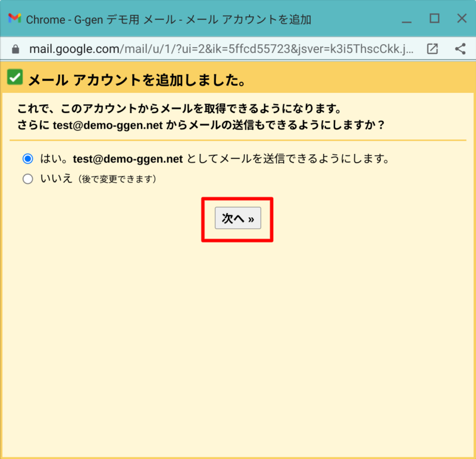Select the いいえ radio button

point(28,179)
